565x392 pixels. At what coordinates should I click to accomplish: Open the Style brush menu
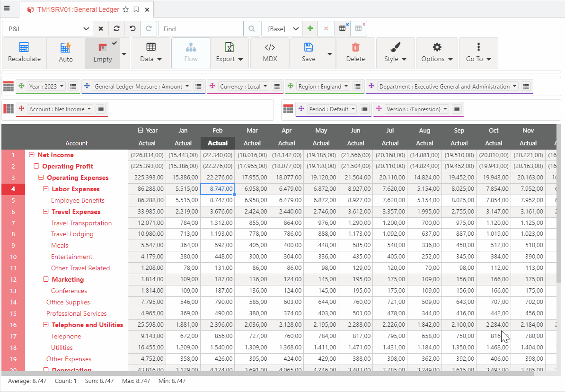coord(395,53)
